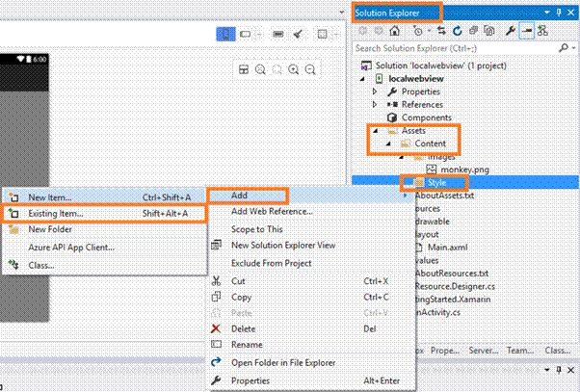Viewport: 580px width, 392px height.
Task: Click Cut in the context menu
Action: (x=310, y=281)
